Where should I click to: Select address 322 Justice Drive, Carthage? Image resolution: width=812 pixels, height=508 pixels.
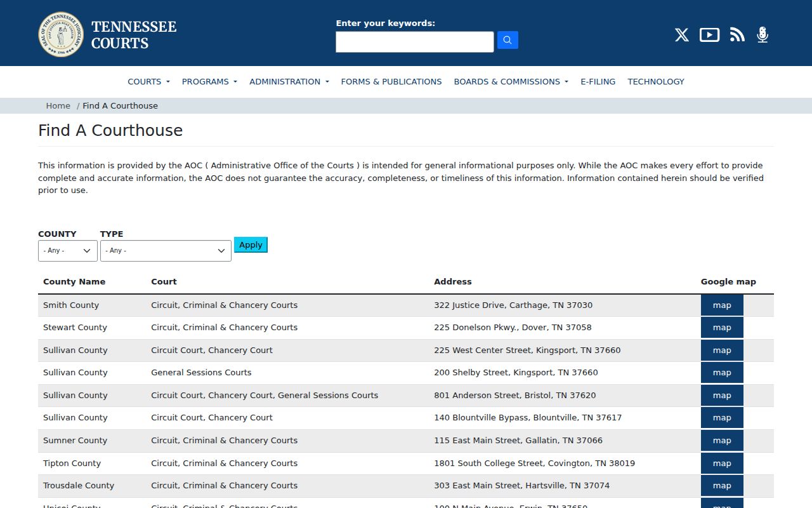[x=513, y=305]
